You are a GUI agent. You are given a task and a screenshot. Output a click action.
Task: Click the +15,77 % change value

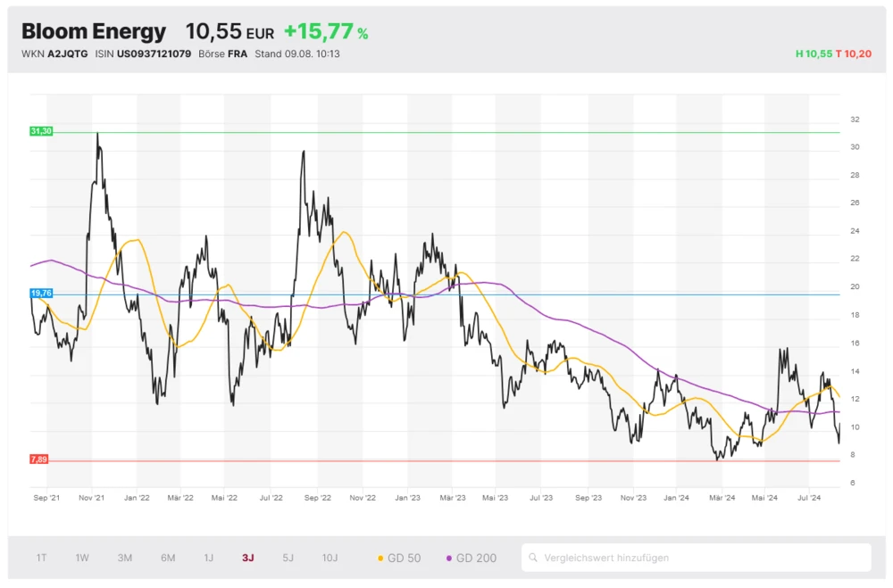(326, 32)
